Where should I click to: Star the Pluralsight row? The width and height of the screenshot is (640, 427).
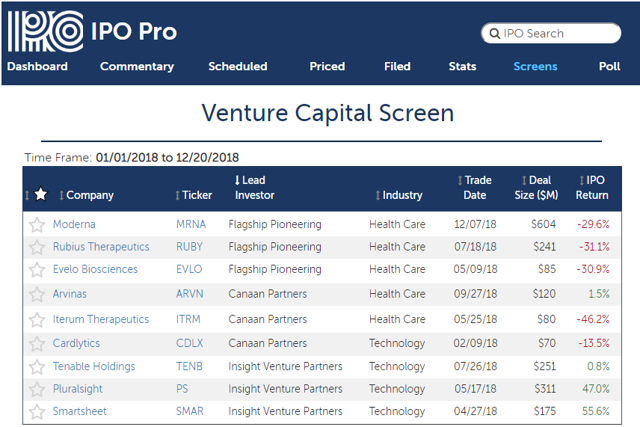pos(37,389)
